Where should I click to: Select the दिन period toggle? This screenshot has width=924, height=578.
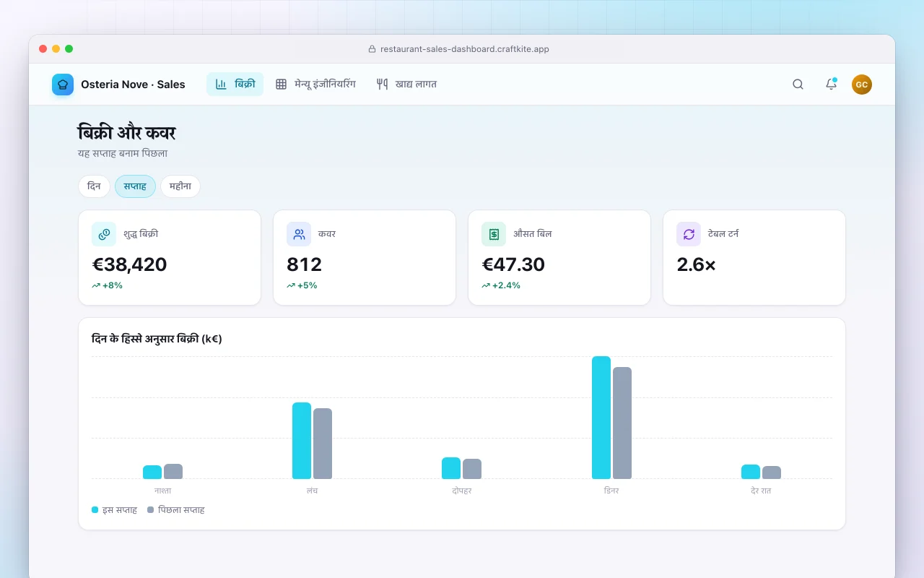94,186
